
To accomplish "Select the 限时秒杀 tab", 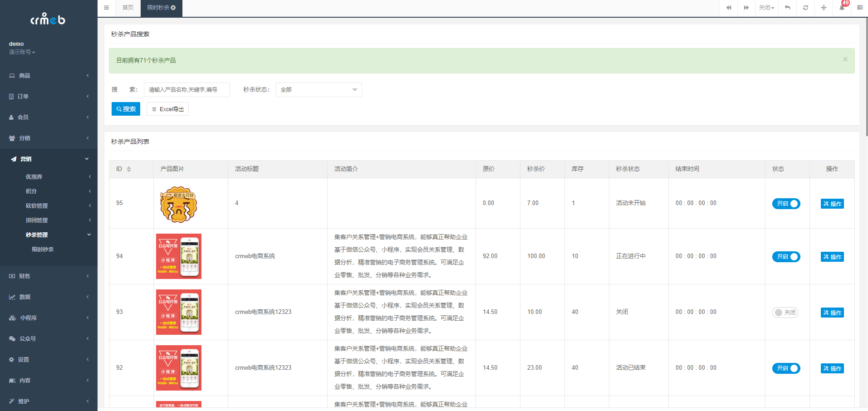I will pyautogui.click(x=162, y=8).
